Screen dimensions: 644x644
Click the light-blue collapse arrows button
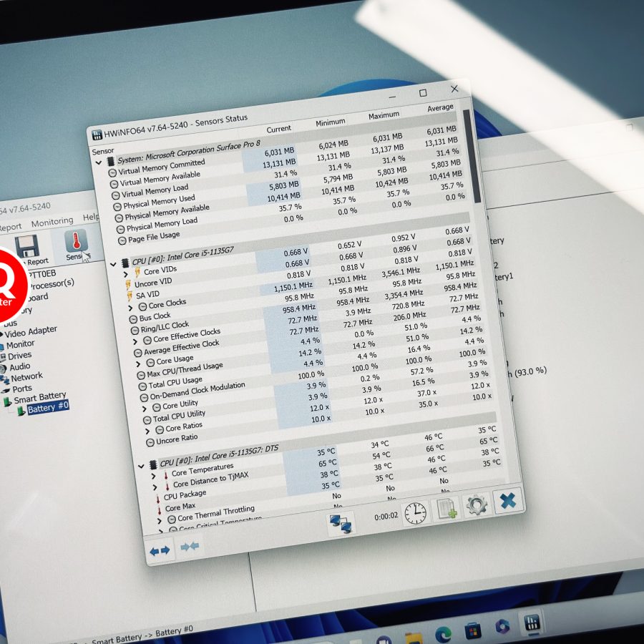click(190, 546)
